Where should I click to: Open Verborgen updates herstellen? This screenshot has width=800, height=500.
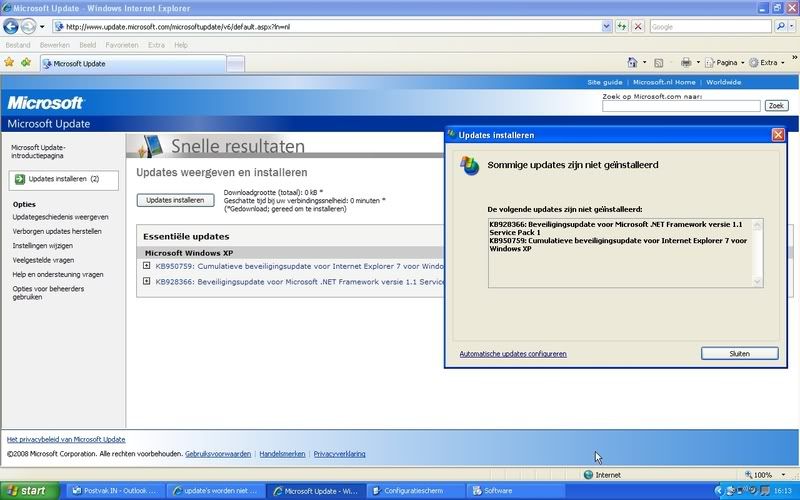(x=57, y=231)
